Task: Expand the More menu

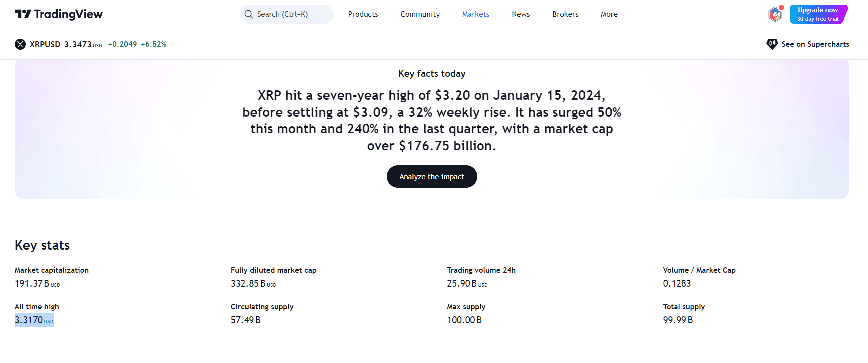Action: [609, 14]
